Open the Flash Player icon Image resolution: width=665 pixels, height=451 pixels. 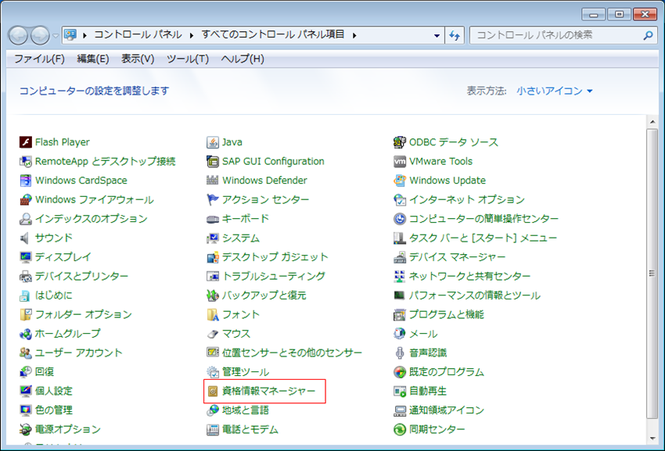coord(25,142)
